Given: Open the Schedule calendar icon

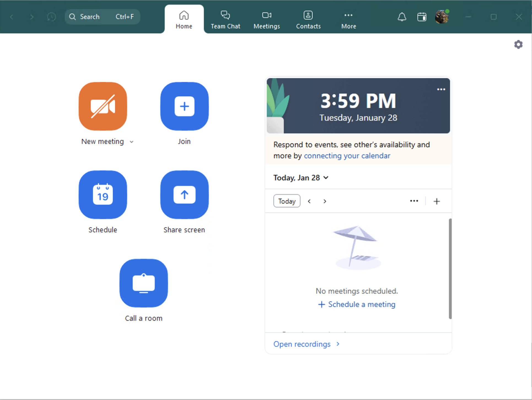Looking at the screenshot, I should point(103,194).
